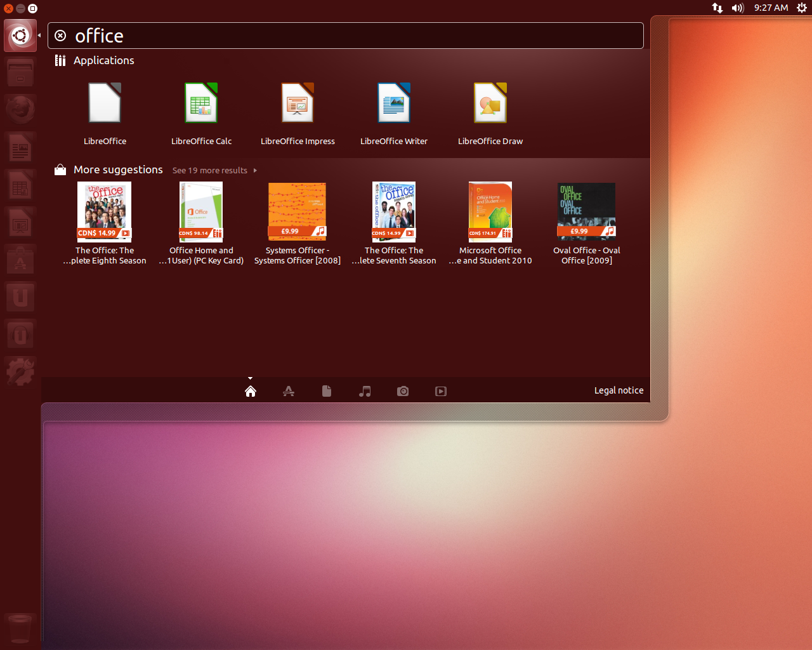Launch the LibreOffice start center icon
Image resolution: width=812 pixels, height=650 pixels.
pos(105,103)
